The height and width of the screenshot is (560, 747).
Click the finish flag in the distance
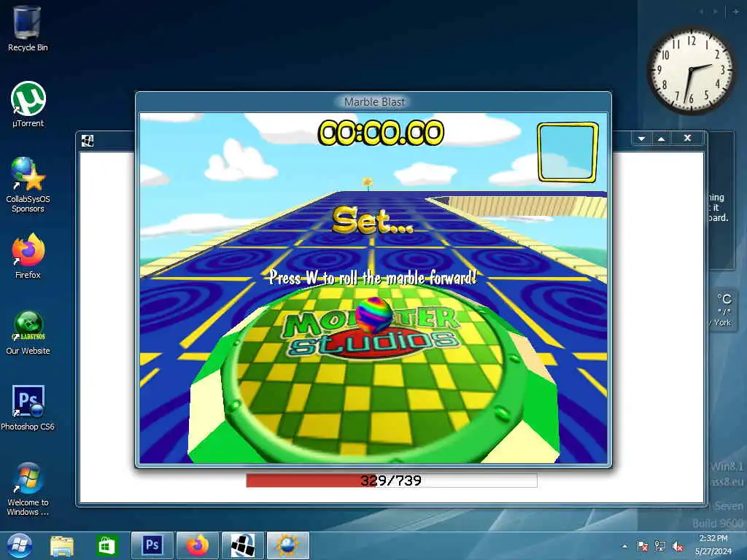click(x=368, y=183)
